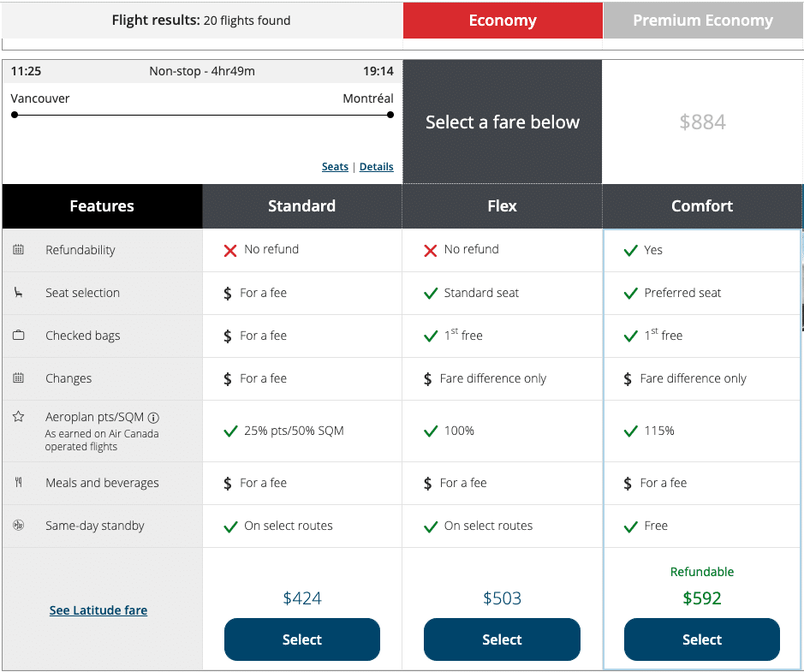Click the Meals and beverages cutlery icon

click(19, 483)
